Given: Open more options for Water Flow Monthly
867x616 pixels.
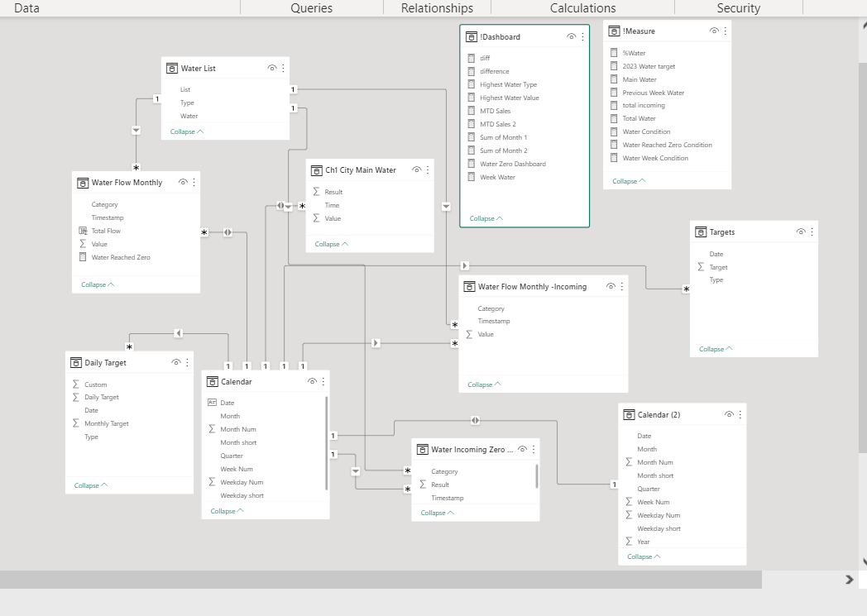Looking at the screenshot, I should pos(194,182).
